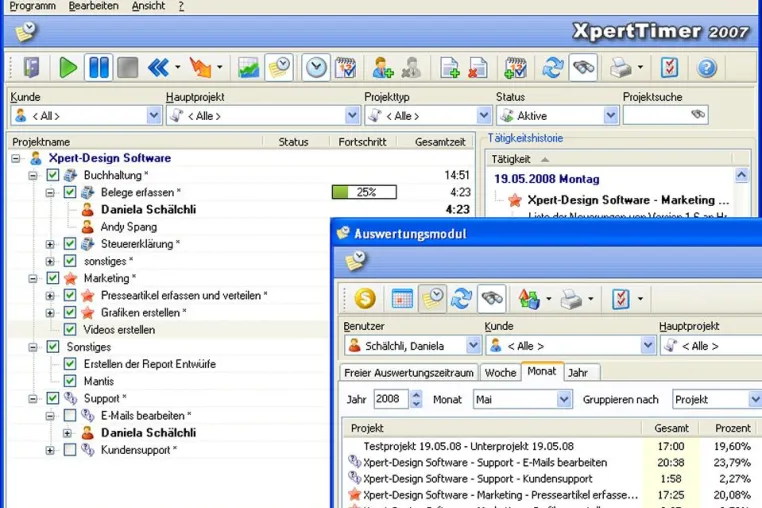Image resolution: width=762 pixels, height=508 pixels.
Task: Open the Ansicht menu
Action: pyautogui.click(x=148, y=6)
